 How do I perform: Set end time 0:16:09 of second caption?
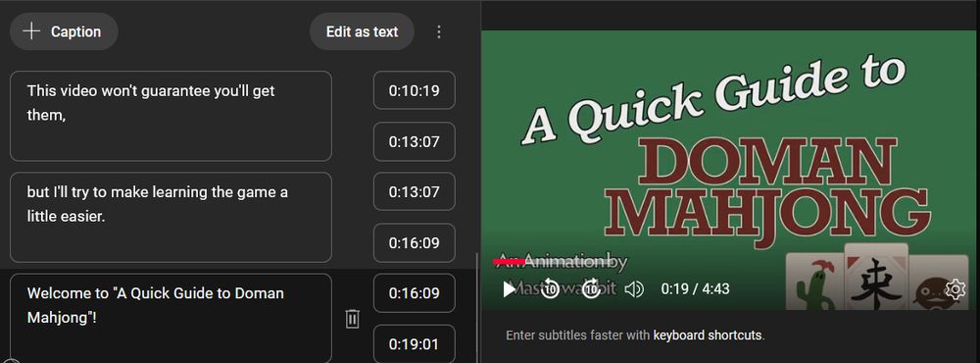pyautogui.click(x=414, y=243)
